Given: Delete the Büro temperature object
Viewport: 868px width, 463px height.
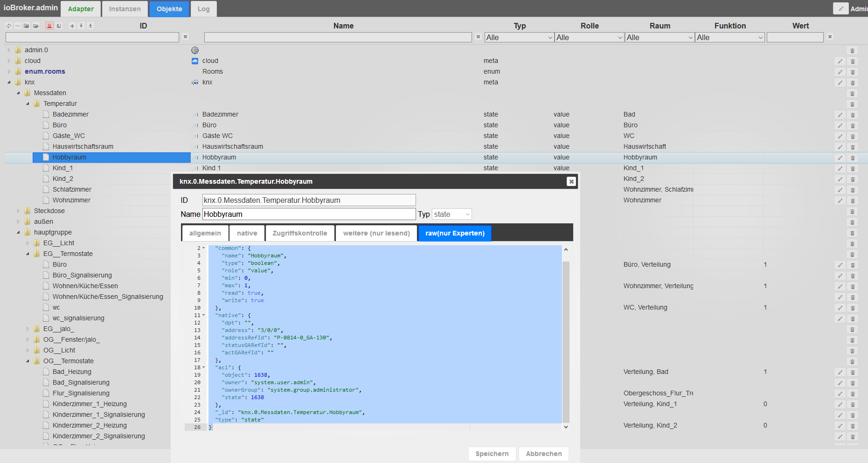Looking at the screenshot, I should pyautogui.click(x=853, y=125).
